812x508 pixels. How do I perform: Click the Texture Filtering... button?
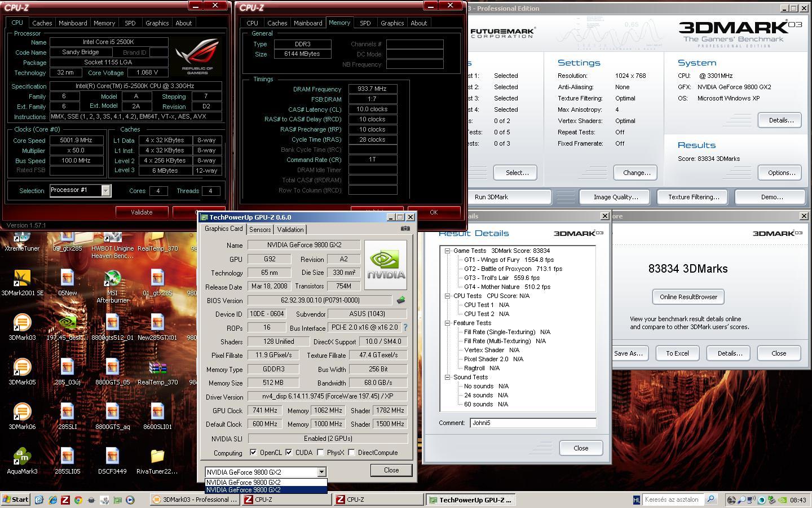[x=694, y=197]
